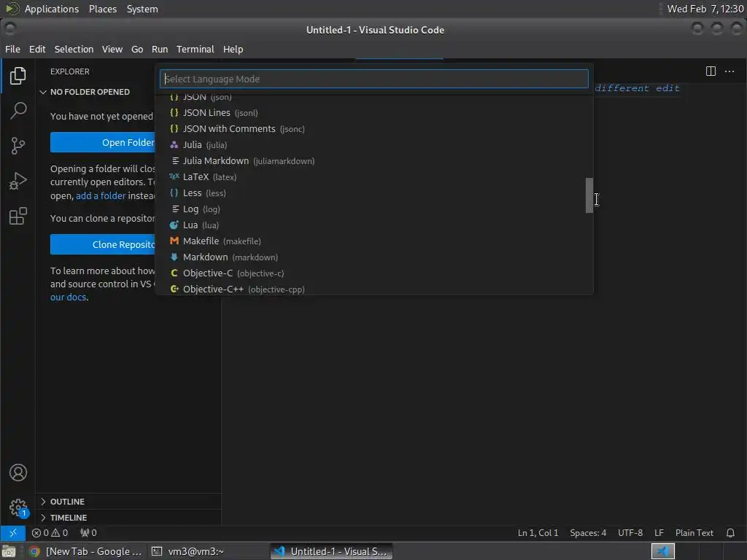Open the Explorer view in activity bar
The image size is (747, 560).
[x=18, y=75]
